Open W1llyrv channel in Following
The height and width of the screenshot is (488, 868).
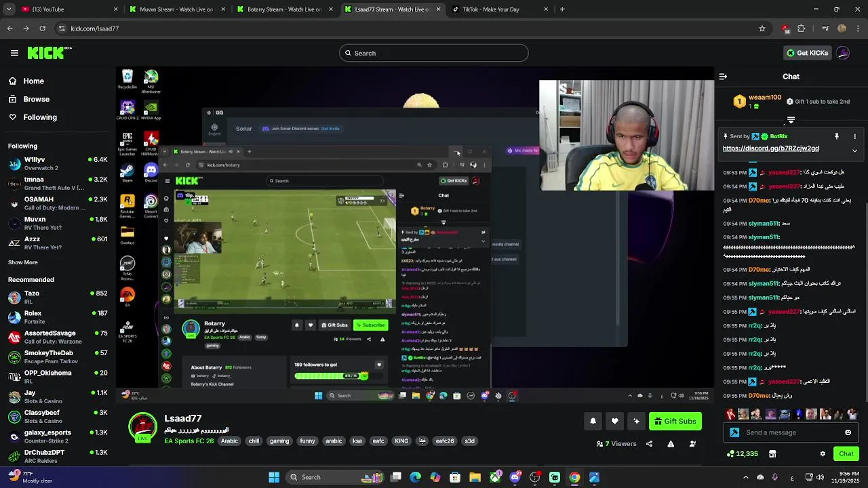point(58,163)
